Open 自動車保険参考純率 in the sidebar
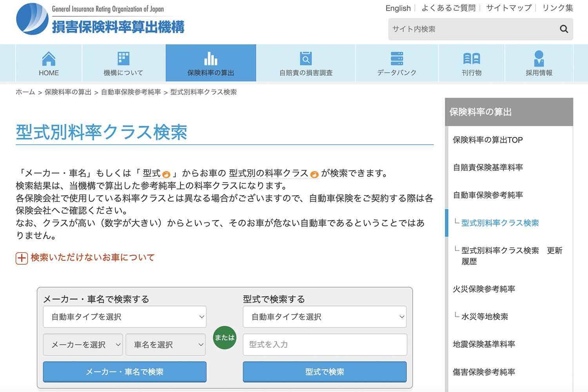This screenshot has width=588, height=392. [488, 195]
